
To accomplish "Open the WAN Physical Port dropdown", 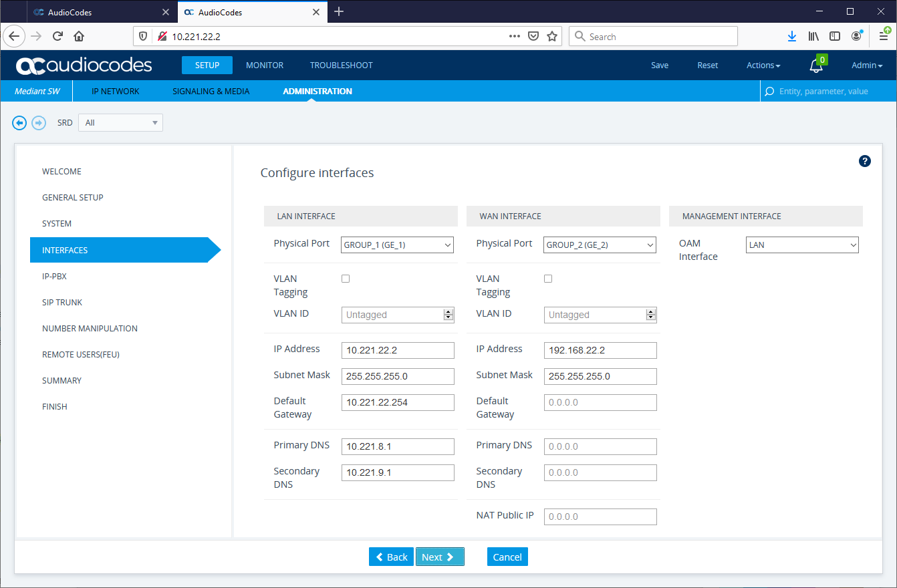I will tap(600, 245).
